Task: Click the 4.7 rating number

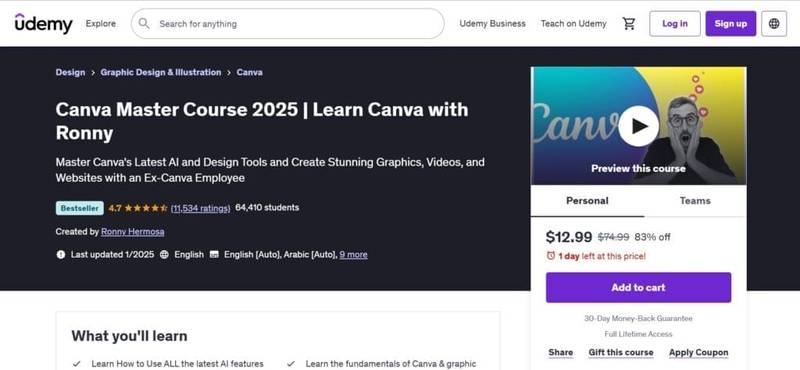Action: tap(115, 208)
